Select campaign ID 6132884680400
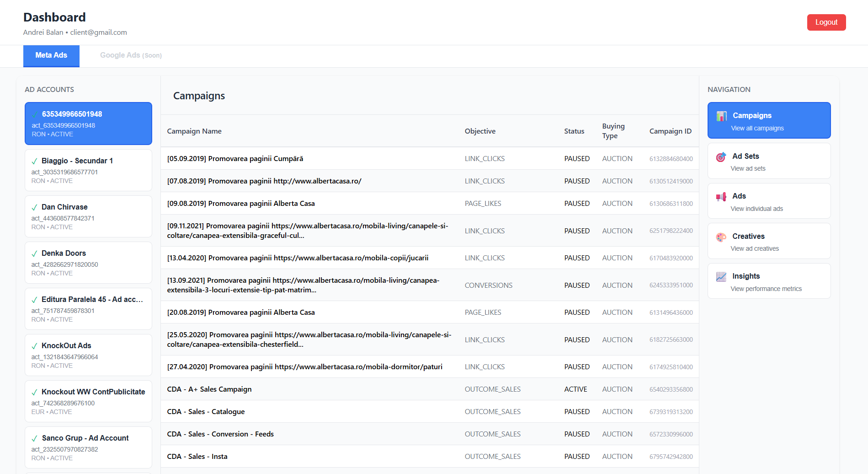This screenshot has height=474, width=868. 671,159
